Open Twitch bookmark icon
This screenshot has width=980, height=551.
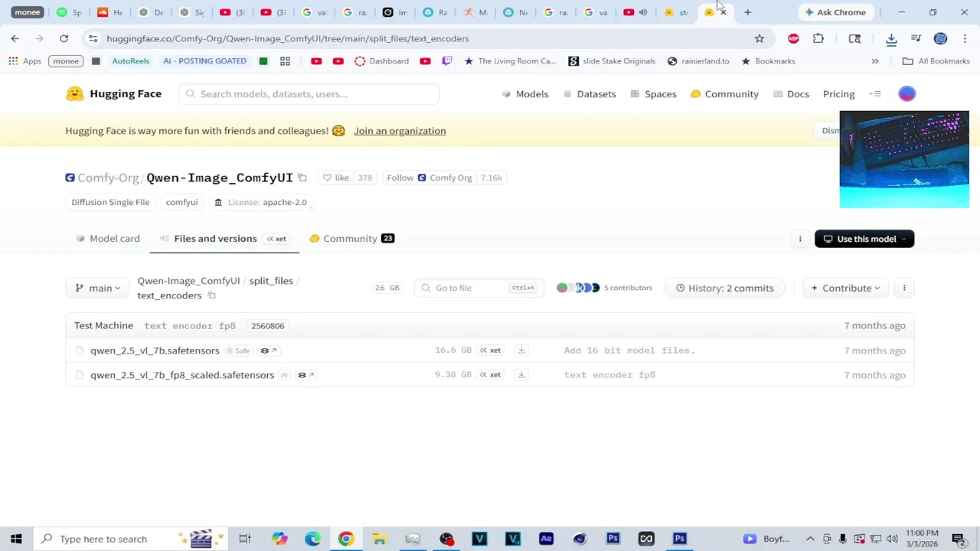[x=447, y=61]
